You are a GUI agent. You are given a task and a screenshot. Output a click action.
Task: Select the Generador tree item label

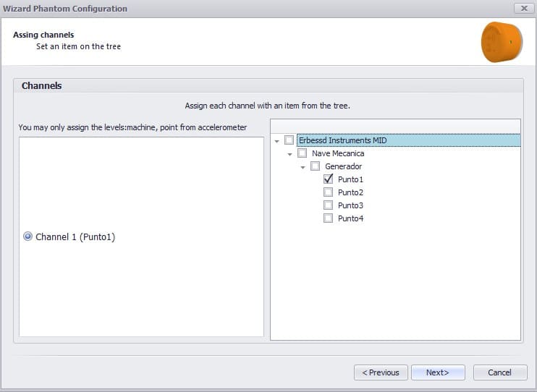click(344, 166)
